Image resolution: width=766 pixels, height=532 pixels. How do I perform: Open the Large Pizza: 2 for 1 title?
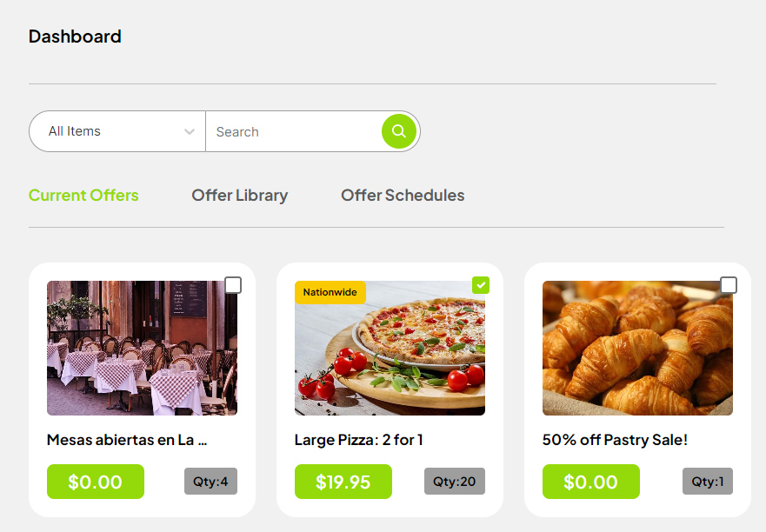[x=359, y=440]
